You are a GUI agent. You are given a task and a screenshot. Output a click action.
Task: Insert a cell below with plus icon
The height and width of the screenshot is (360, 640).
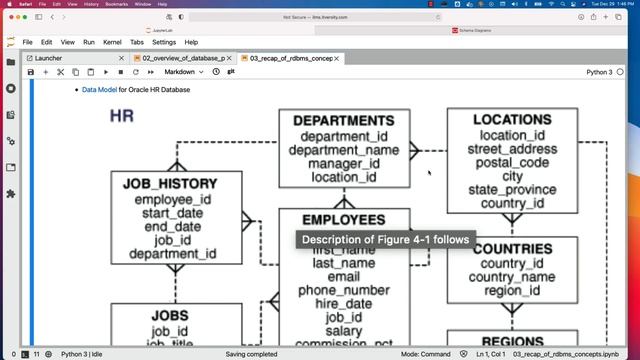46,72
